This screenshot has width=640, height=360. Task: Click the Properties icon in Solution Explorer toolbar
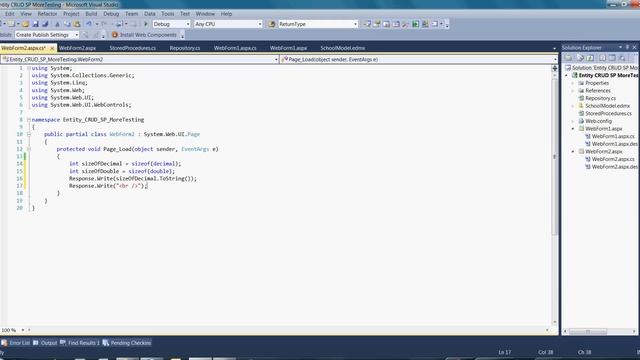coord(569,58)
